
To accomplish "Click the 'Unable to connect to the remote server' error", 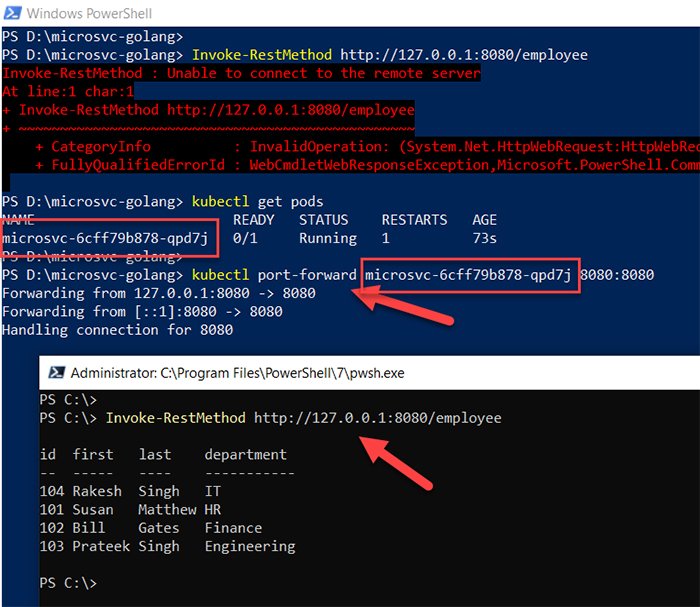I will click(240, 73).
